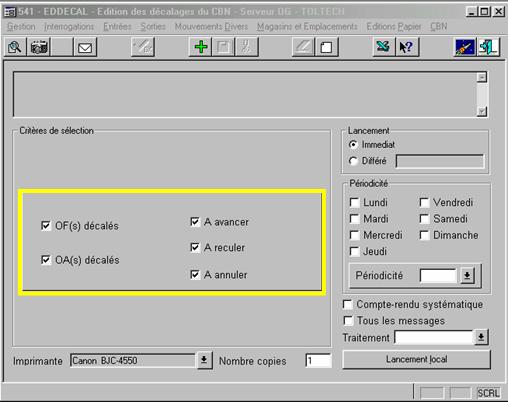The image size is (508, 402).
Task: Open the Interrogations menu
Action: 69,26
